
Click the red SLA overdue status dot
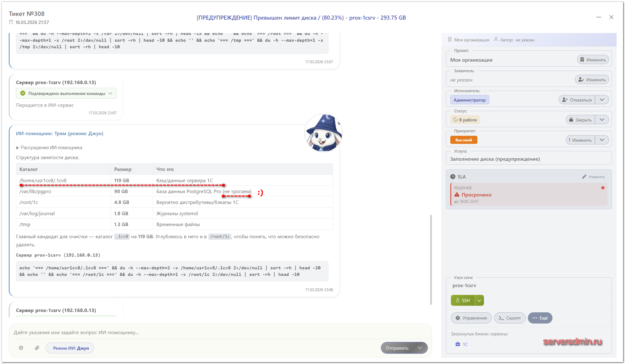(x=603, y=188)
